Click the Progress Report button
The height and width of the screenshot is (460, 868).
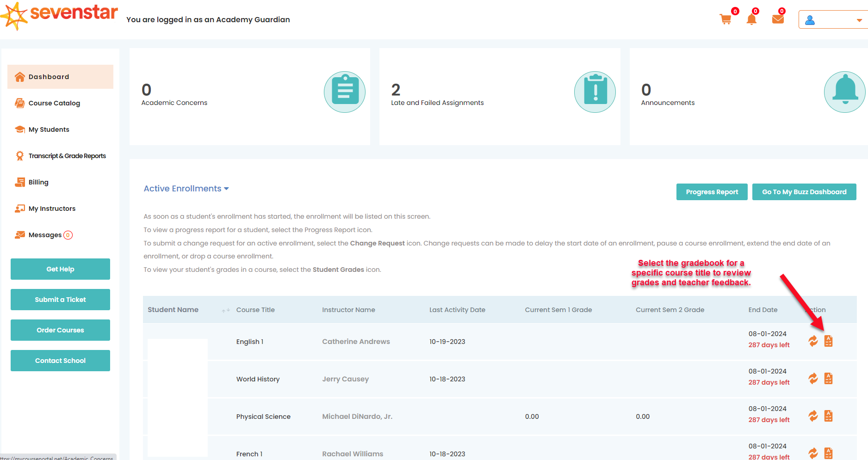(712, 192)
